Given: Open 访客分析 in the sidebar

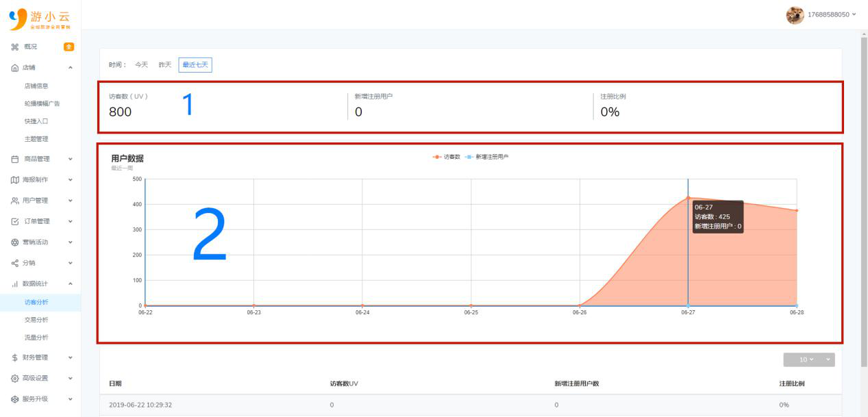Looking at the screenshot, I should click(36, 302).
